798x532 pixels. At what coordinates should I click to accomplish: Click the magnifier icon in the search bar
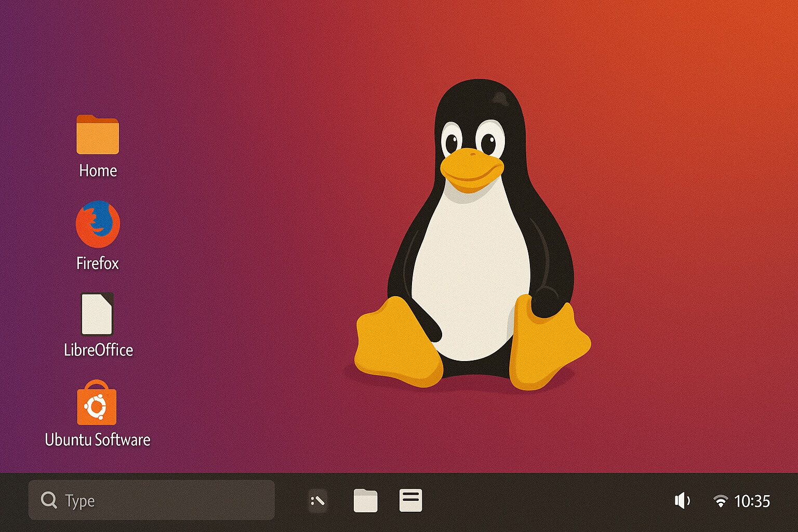49,500
